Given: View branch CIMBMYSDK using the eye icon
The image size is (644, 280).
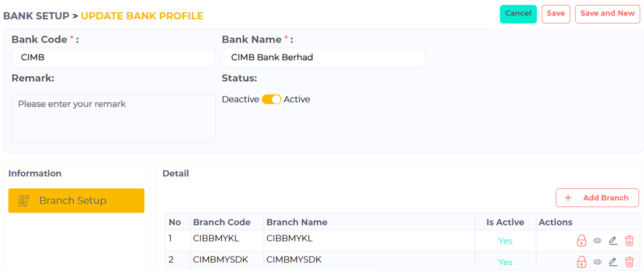Looking at the screenshot, I should pos(597,261).
